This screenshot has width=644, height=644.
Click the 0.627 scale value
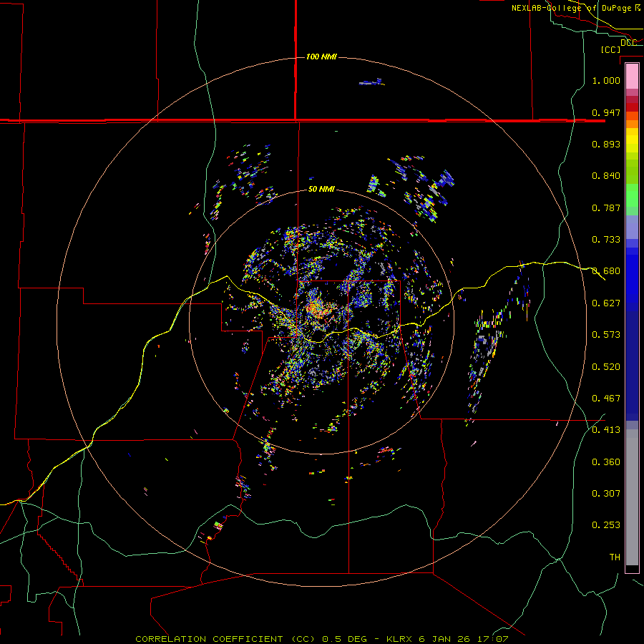606,303
